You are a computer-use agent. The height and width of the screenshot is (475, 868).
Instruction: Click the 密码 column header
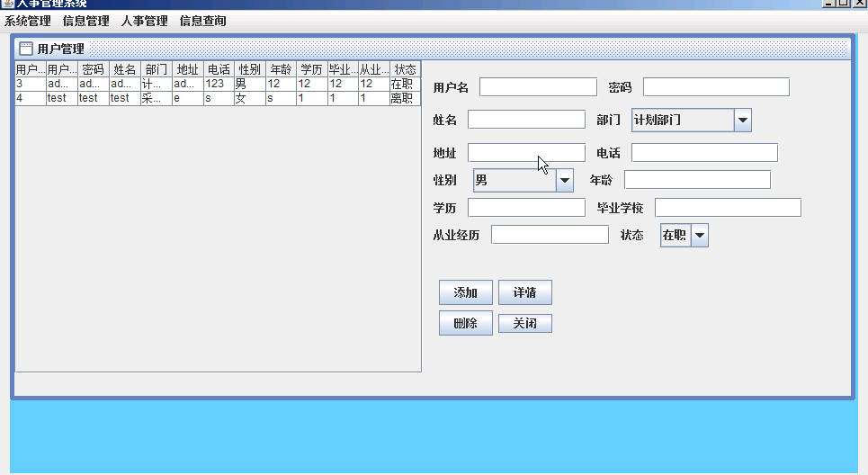coord(93,69)
